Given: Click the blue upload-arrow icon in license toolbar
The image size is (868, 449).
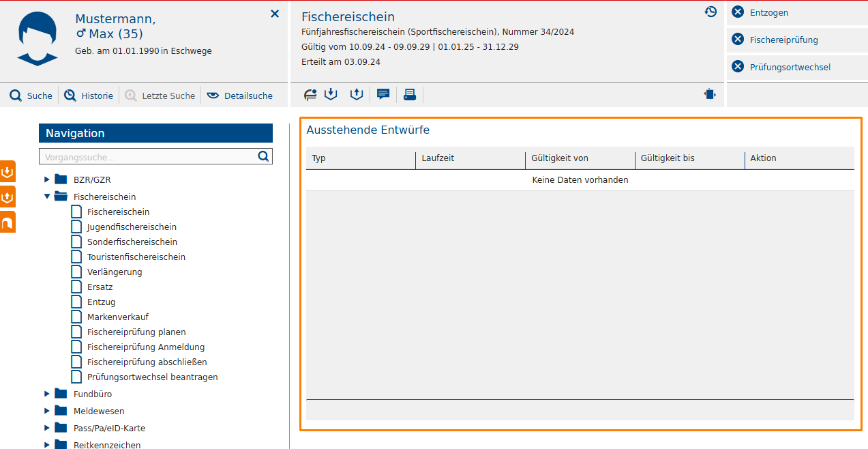Looking at the screenshot, I should [356, 95].
